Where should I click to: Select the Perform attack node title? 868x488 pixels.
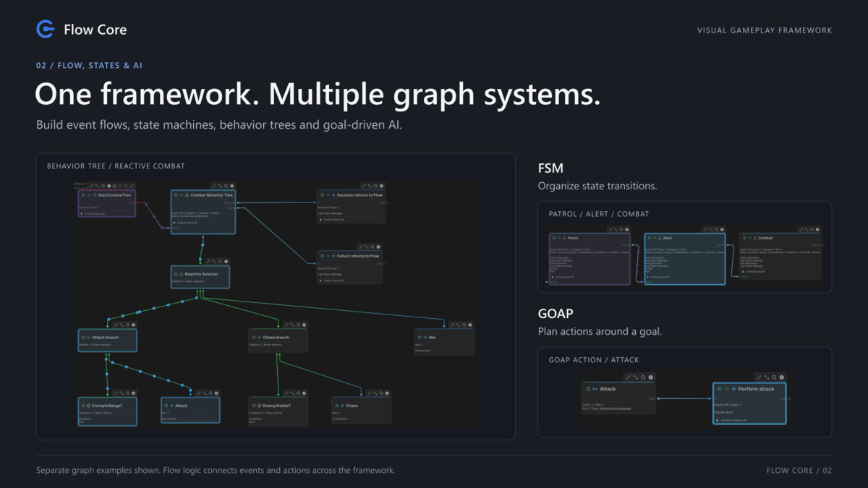pos(756,389)
